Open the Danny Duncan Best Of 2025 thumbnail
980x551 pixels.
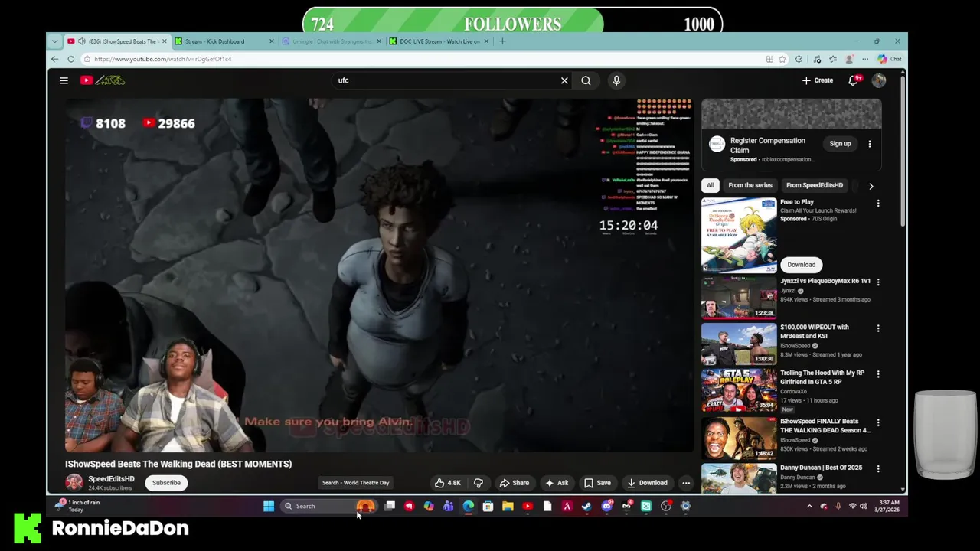coord(739,478)
